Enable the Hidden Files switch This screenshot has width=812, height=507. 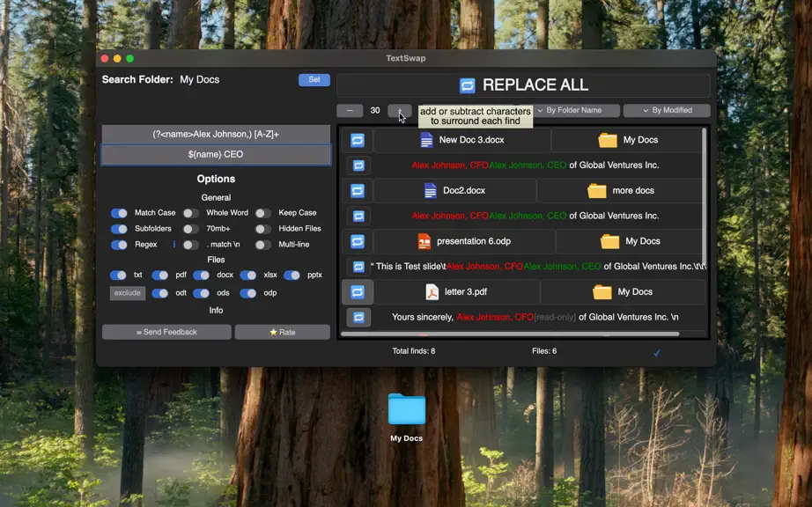click(262, 229)
